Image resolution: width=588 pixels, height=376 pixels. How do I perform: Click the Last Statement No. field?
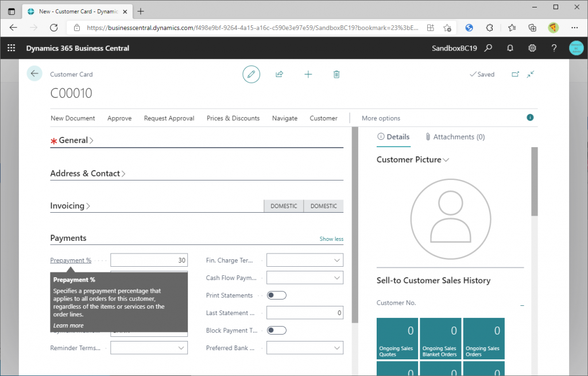click(304, 313)
